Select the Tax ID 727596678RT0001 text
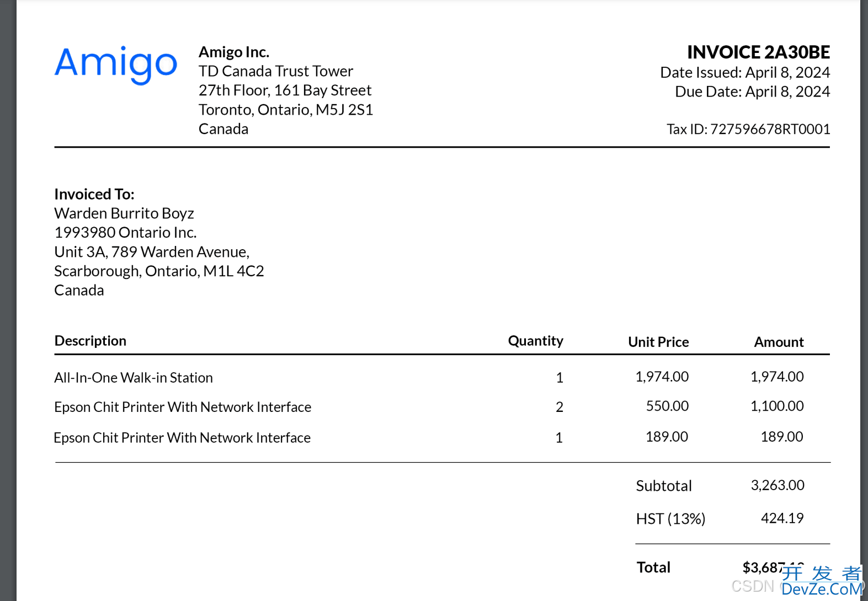Viewport: 868px width, 601px height. click(748, 129)
